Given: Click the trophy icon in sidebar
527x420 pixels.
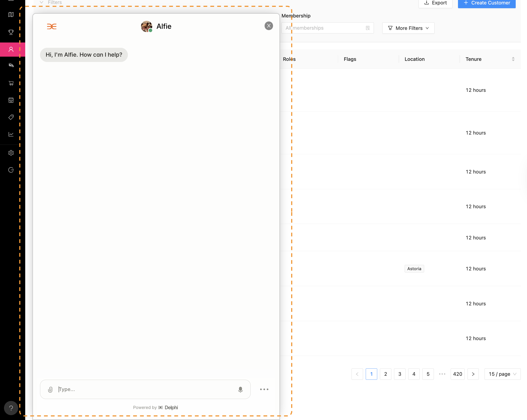Looking at the screenshot, I should point(11,32).
